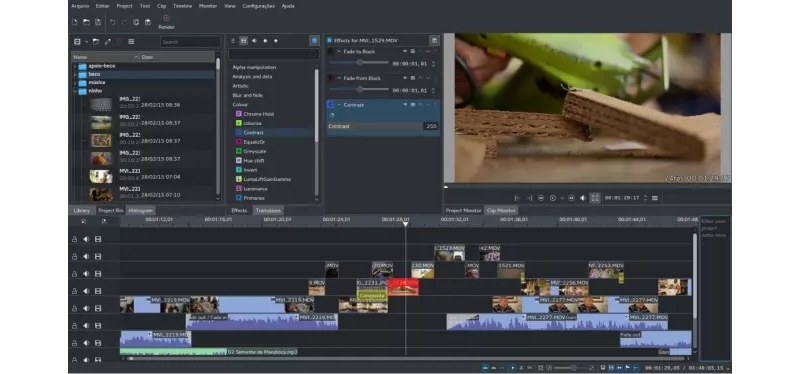The height and width of the screenshot is (374, 800).
Task: Select the red highlighted clip in timeline
Action: point(404,287)
